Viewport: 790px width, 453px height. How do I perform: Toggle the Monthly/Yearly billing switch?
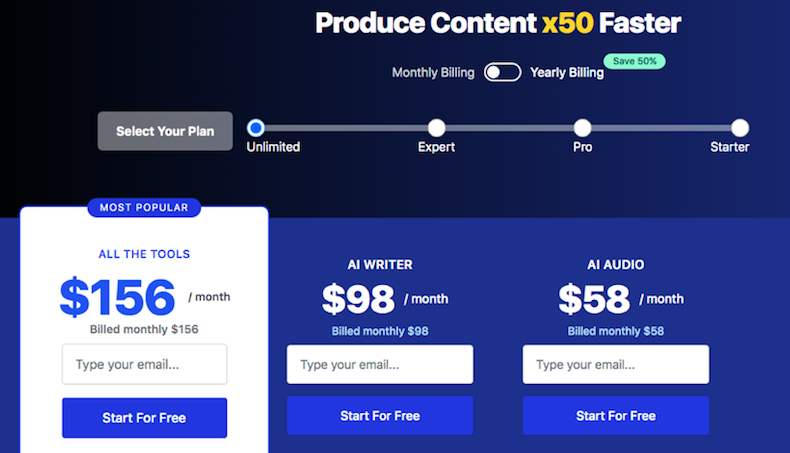click(x=502, y=72)
